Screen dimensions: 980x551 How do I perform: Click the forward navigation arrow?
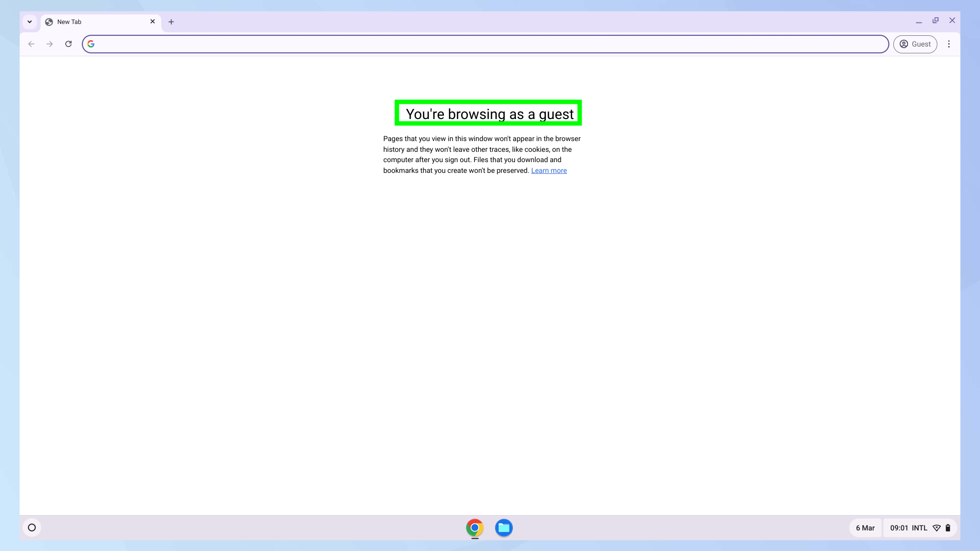click(x=49, y=44)
